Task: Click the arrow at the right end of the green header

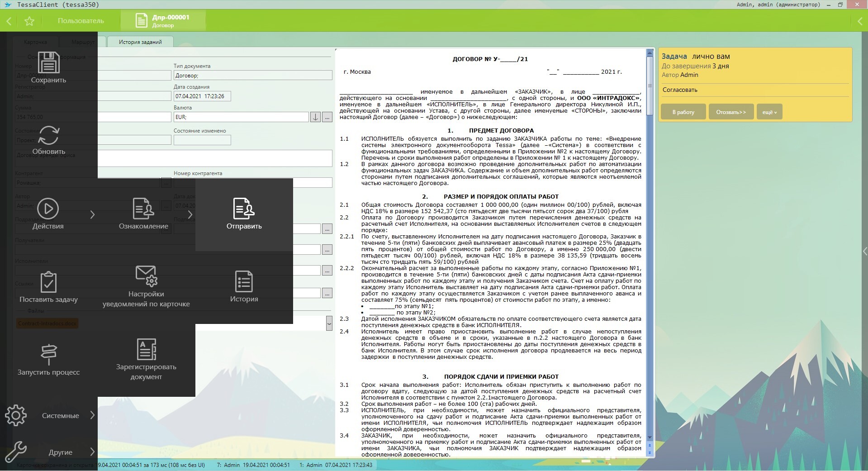Action: pyautogui.click(x=860, y=21)
